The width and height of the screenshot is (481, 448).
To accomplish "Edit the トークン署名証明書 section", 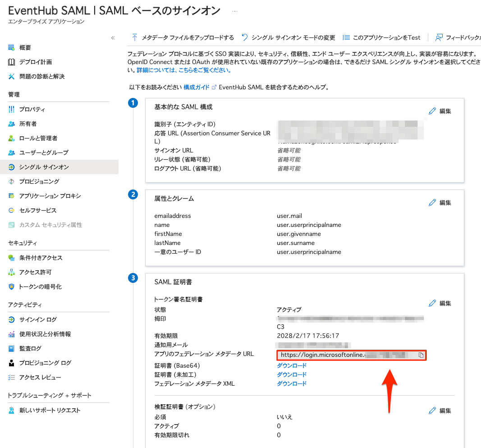I will (x=440, y=303).
